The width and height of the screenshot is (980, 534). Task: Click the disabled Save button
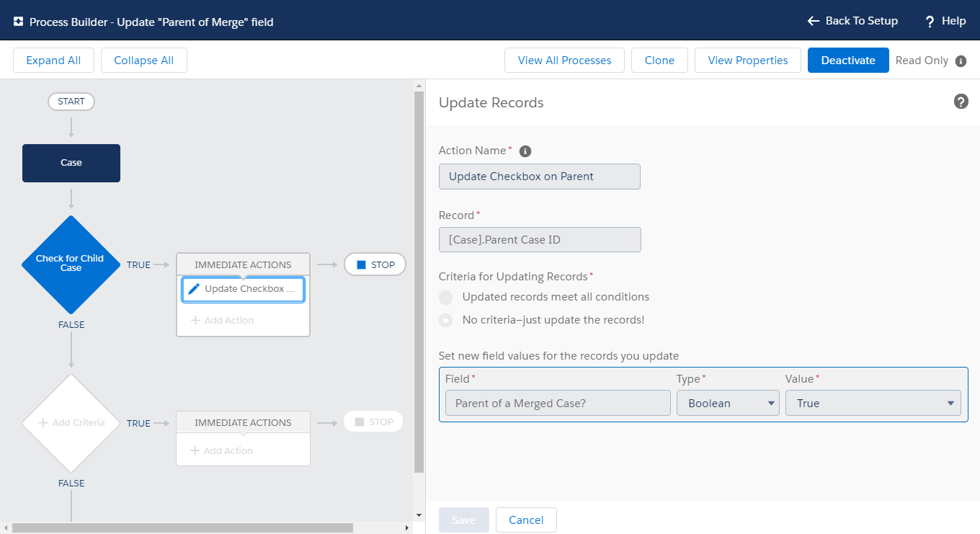click(x=463, y=520)
